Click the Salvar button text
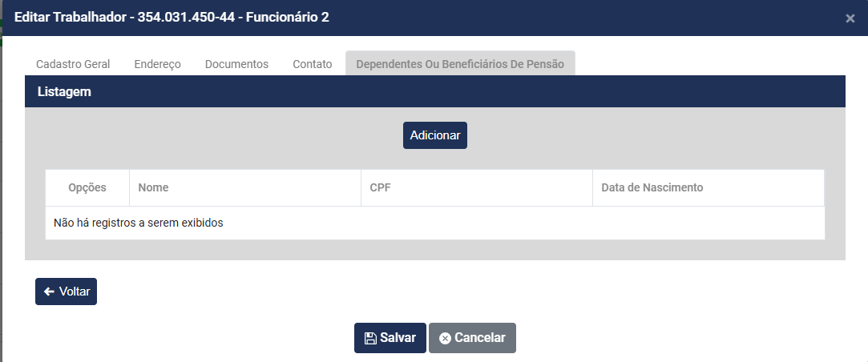 point(398,338)
